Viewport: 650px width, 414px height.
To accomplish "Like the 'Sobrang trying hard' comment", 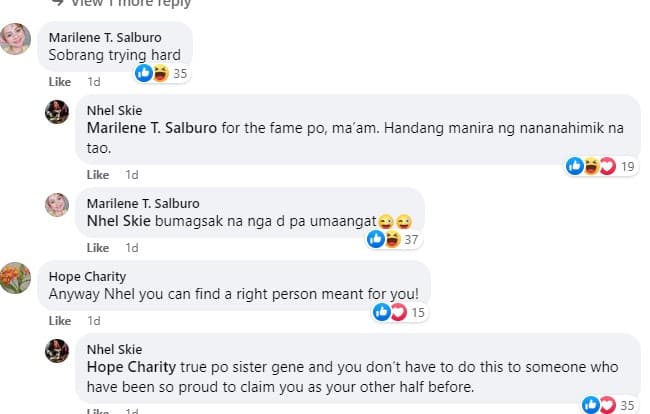I will [60, 82].
